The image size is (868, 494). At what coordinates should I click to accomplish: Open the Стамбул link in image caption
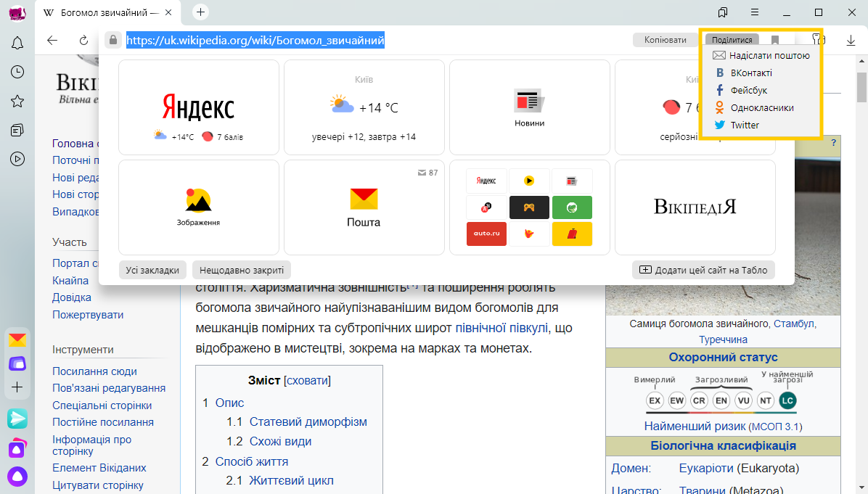pos(794,324)
